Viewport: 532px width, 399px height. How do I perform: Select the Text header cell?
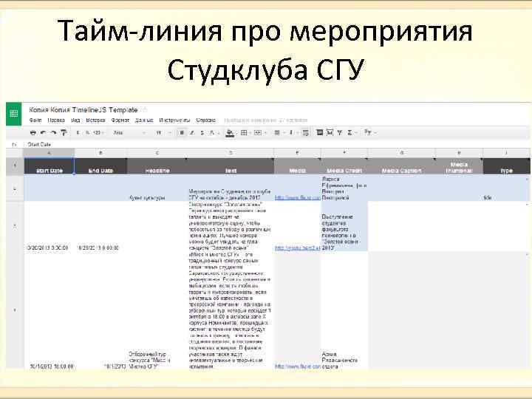point(231,166)
